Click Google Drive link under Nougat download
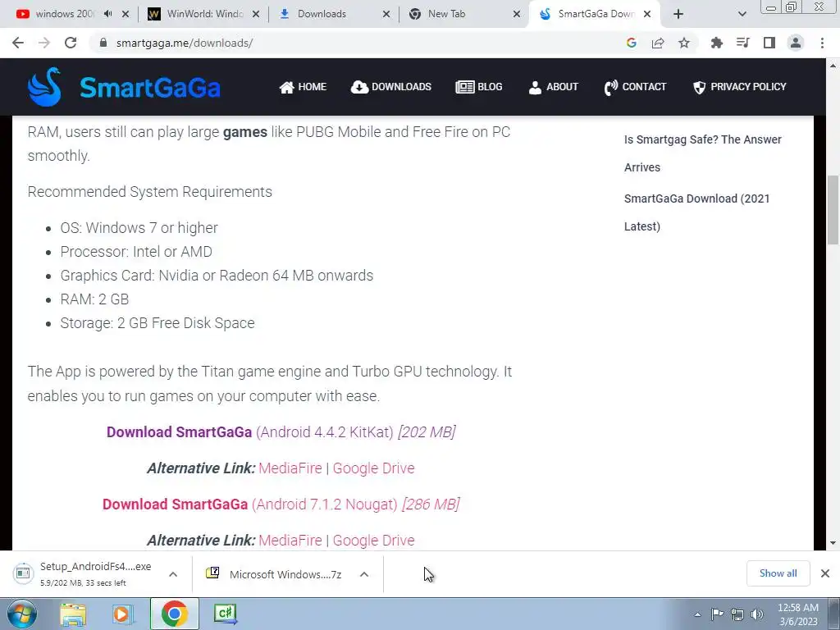 pos(373,541)
